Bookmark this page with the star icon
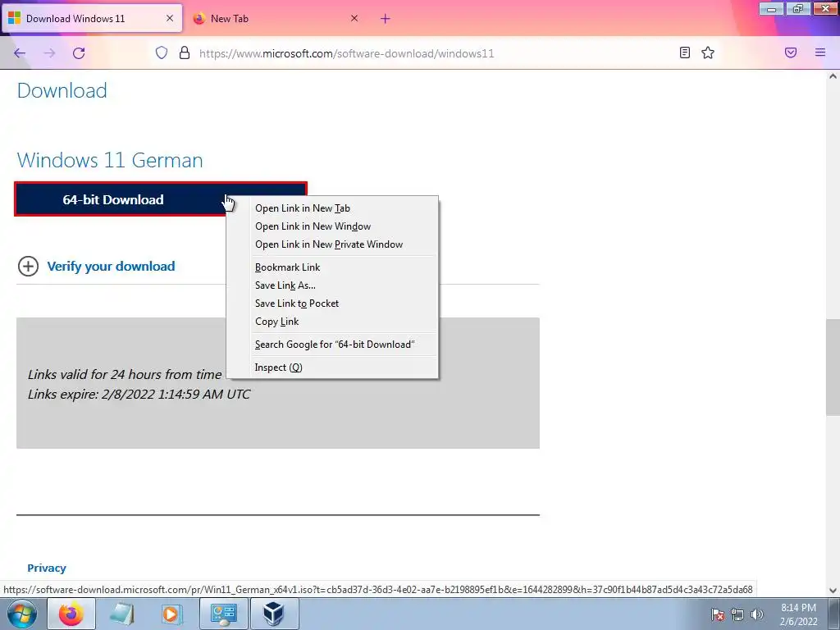 coord(708,52)
